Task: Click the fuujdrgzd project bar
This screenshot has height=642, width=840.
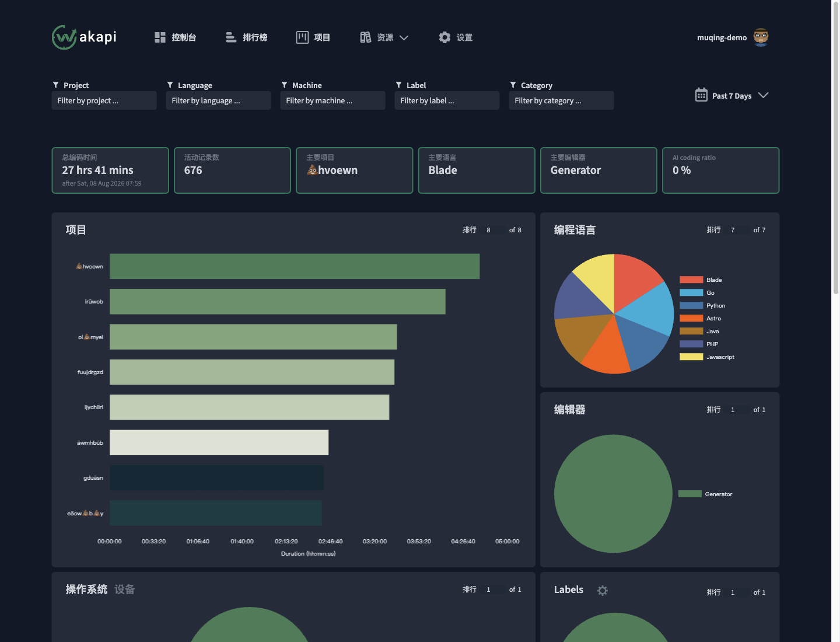Action: 252,372
